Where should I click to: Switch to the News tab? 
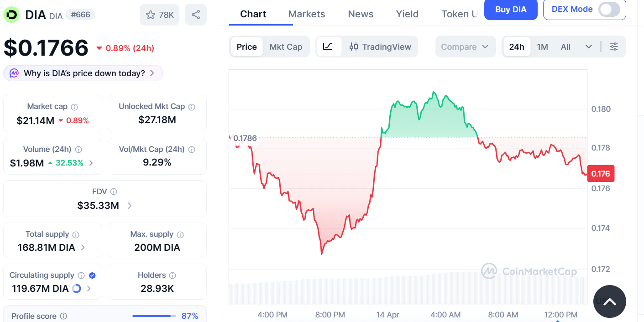click(361, 14)
